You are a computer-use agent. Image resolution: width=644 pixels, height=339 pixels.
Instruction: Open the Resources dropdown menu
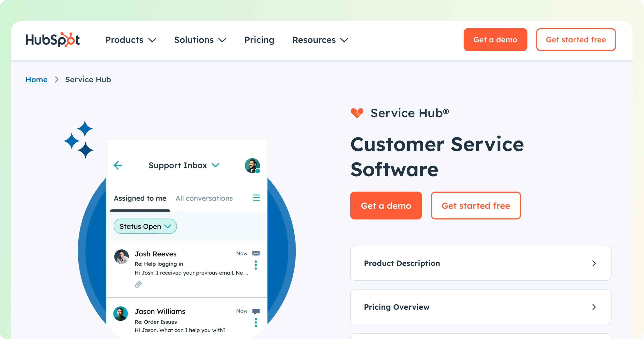(320, 40)
